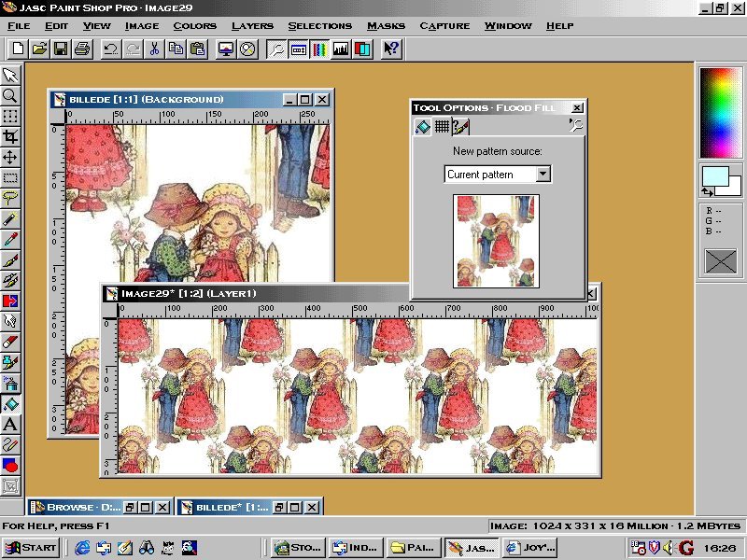This screenshot has width=747, height=560.
Task: Create a new image with the New icon
Action: pyautogui.click(x=18, y=49)
